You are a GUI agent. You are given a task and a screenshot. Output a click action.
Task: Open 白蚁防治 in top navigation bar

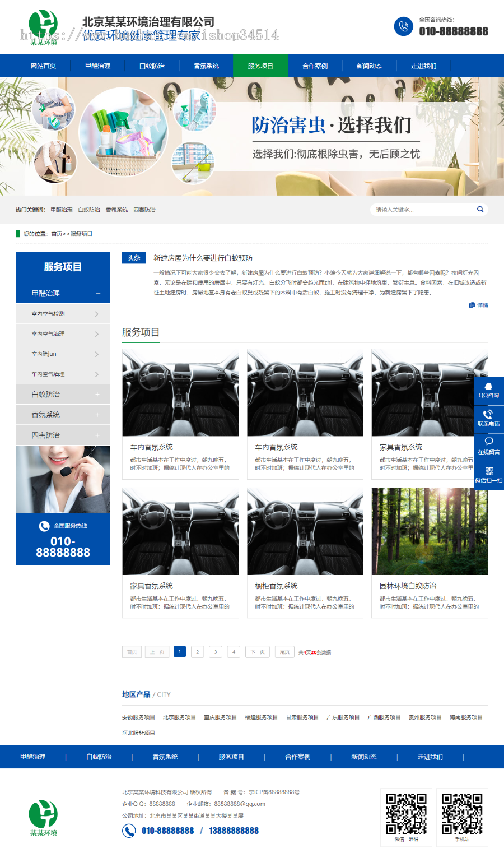[152, 66]
